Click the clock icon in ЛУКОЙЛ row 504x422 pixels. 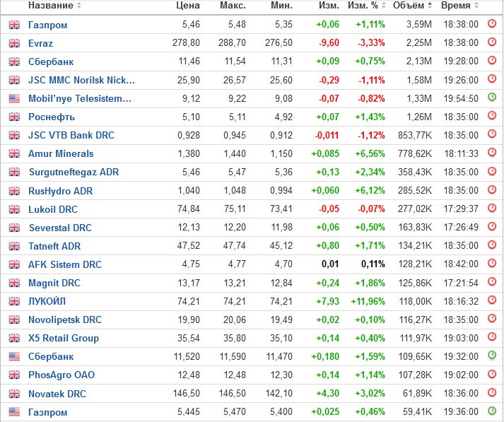[x=492, y=300]
